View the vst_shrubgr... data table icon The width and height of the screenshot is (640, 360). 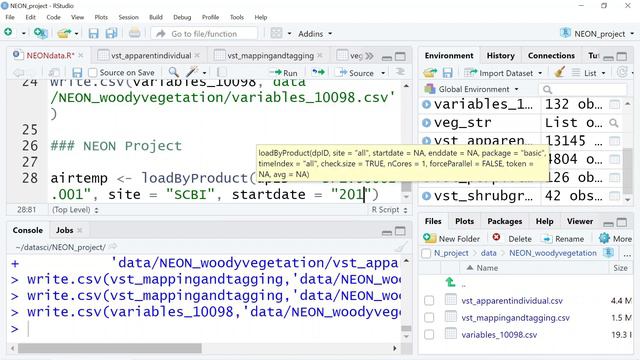point(614,196)
